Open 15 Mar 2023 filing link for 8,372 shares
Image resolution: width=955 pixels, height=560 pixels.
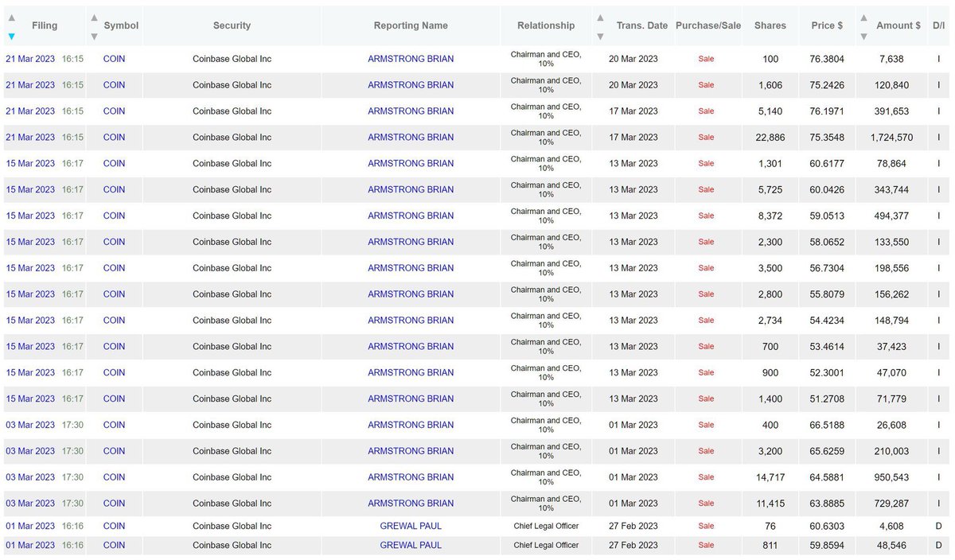pyautogui.click(x=30, y=216)
